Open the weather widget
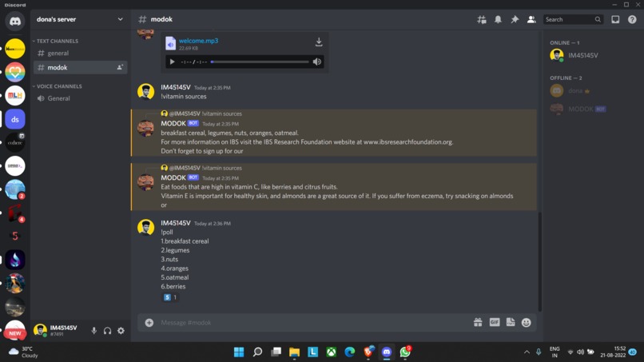The image size is (644, 362). (x=24, y=352)
